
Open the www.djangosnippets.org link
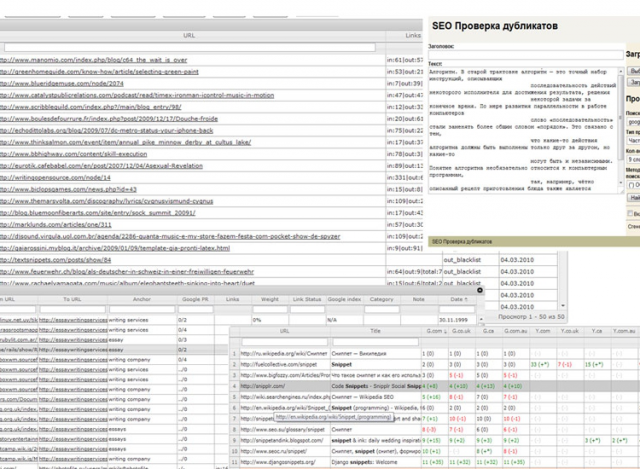[278, 462]
